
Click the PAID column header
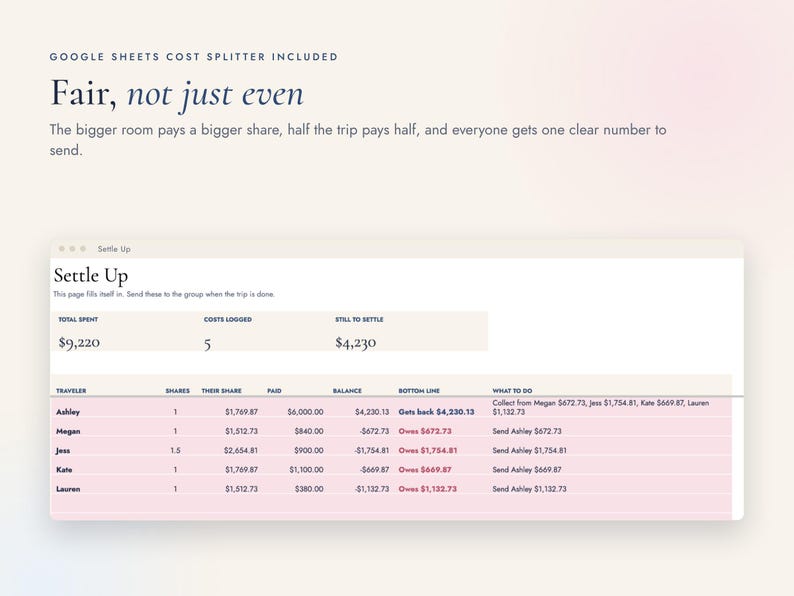click(x=274, y=391)
